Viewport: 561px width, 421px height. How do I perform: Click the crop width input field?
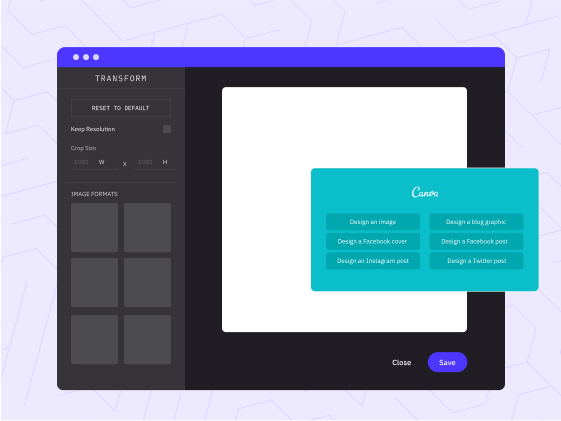[x=95, y=162]
